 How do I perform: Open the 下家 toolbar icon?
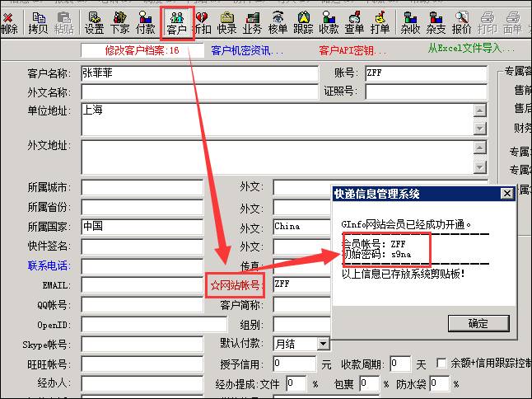coord(119,22)
